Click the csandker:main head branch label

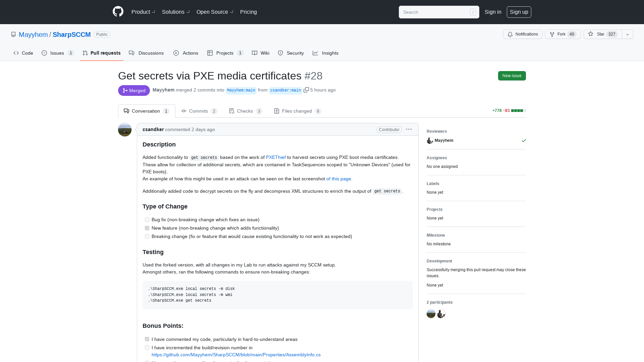[x=285, y=90]
